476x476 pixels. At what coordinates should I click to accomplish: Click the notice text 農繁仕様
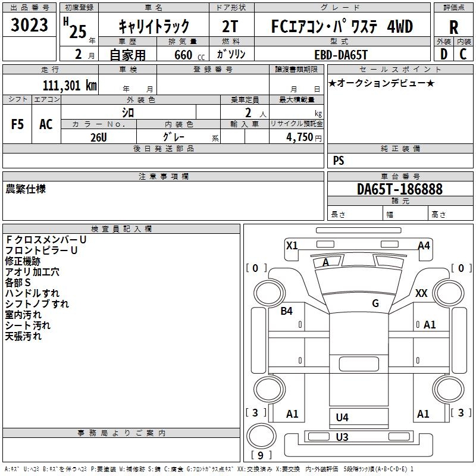(26, 189)
